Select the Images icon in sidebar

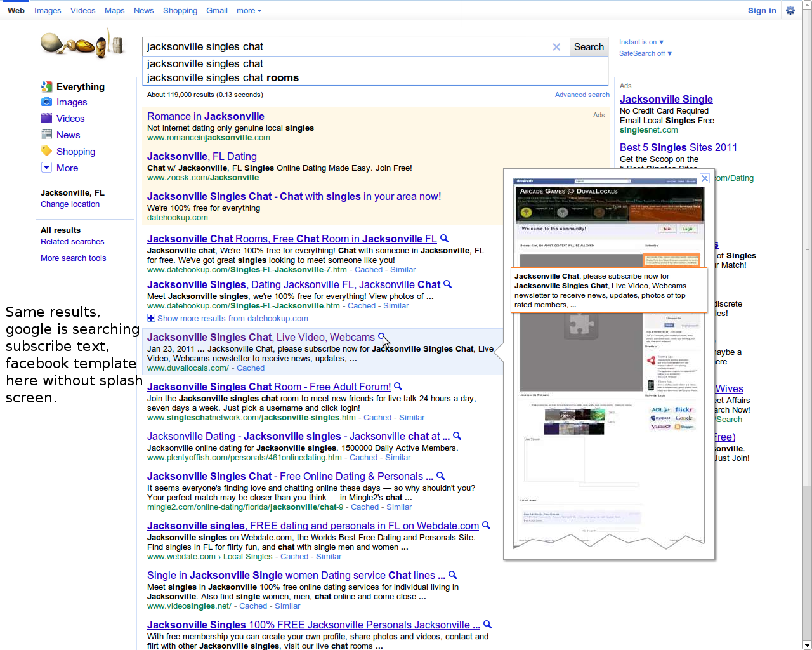(46, 102)
